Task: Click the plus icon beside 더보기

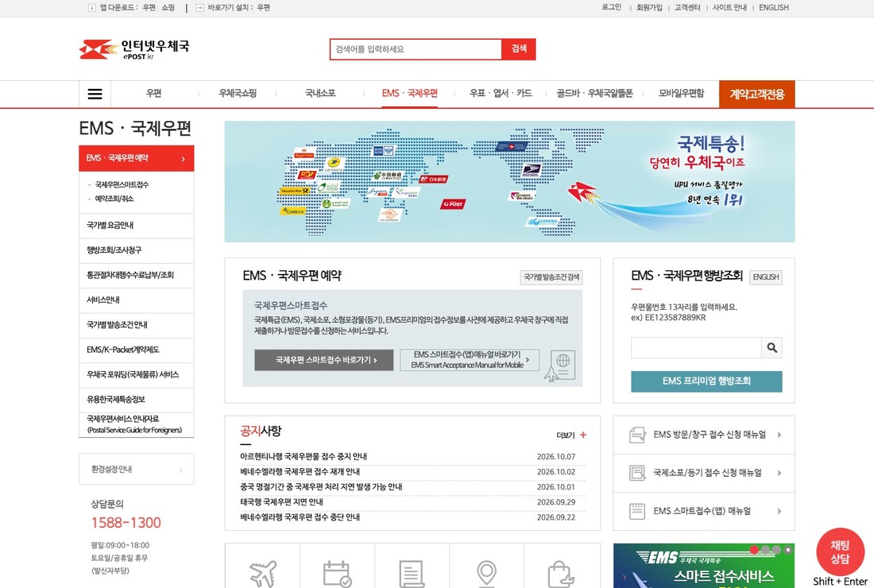Action: 583,435
